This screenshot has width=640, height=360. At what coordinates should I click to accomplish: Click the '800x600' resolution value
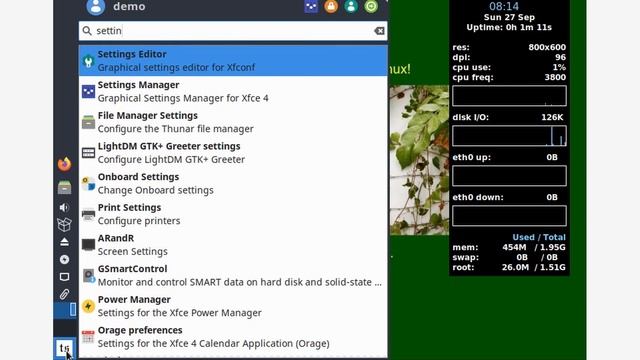point(547,47)
